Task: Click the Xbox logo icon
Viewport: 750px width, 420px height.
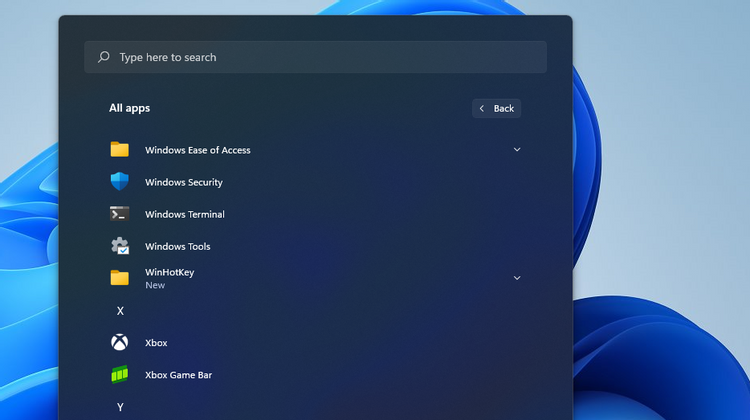Action: (x=120, y=343)
